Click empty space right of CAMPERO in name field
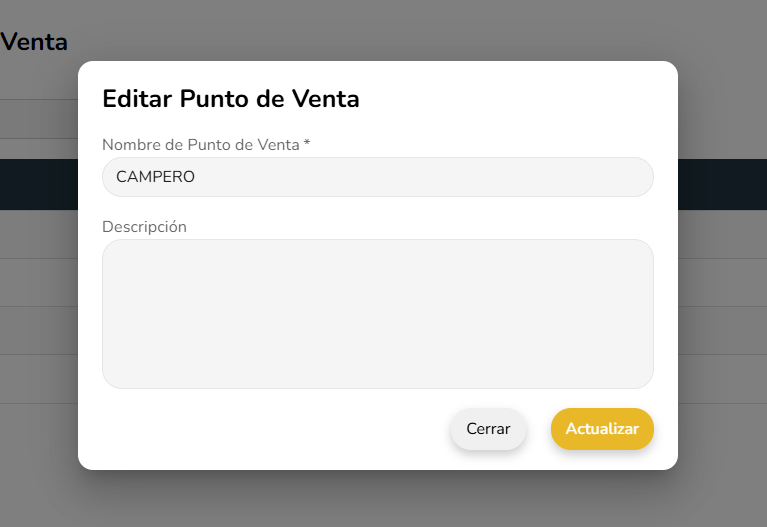The width and height of the screenshot is (767, 527). click(450, 177)
